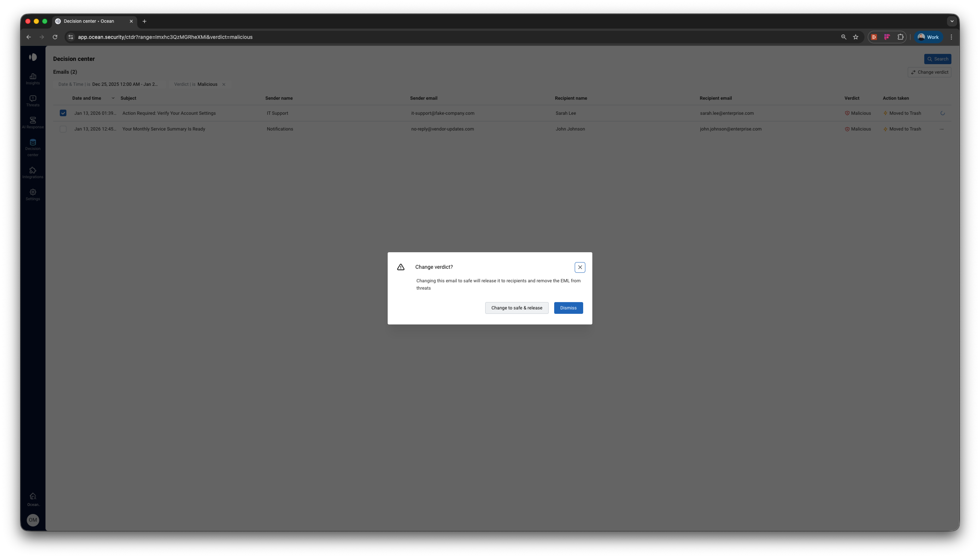Viewport: 980px width, 558px height.
Task: Click Moved to Trash bolt icon, Sarah Lee row
Action: coord(885,113)
